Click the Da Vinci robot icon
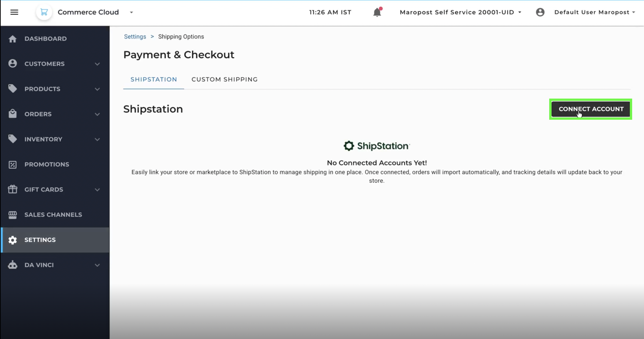This screenshot has width=644, height=339. tap(12, 265)
